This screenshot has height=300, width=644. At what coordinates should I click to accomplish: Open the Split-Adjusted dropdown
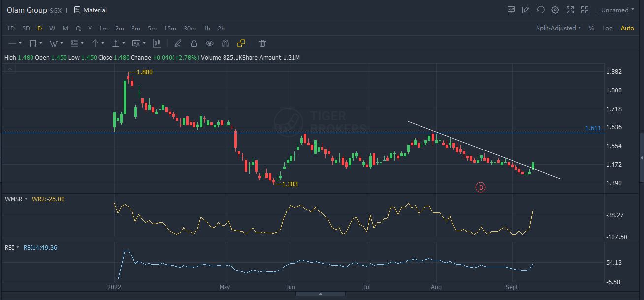(558, 28)
